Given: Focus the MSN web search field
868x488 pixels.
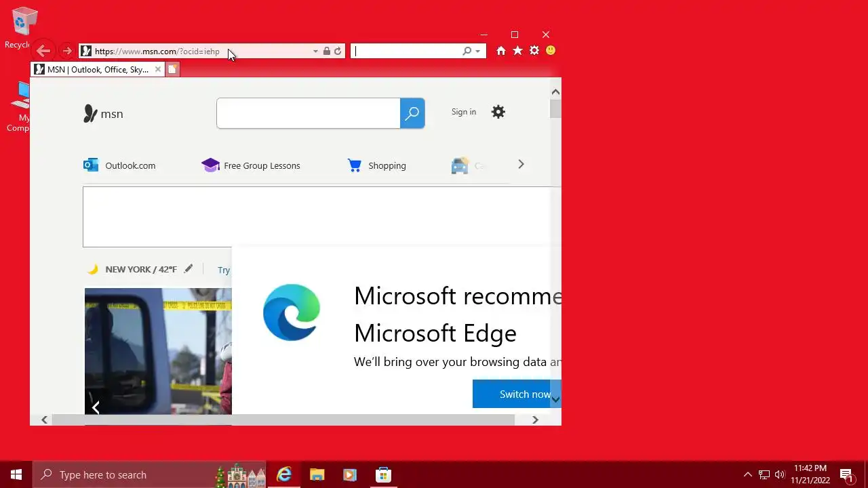Looking at the screenshot, I should [x=309, y=113].
